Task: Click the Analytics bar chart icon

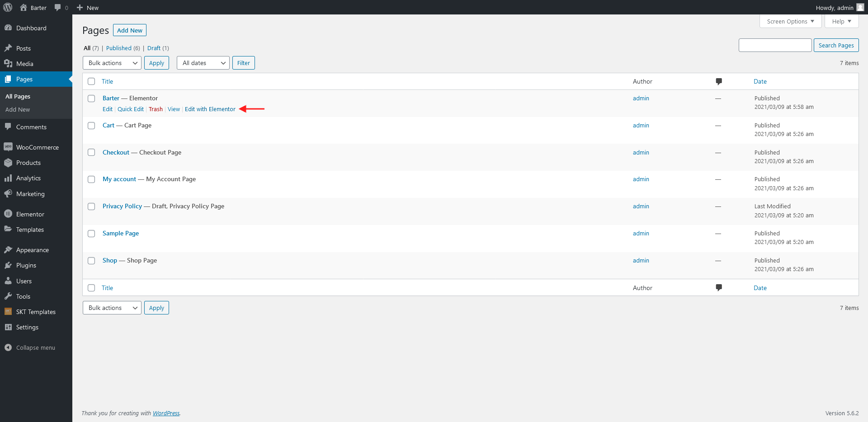Action: [8, 178]
